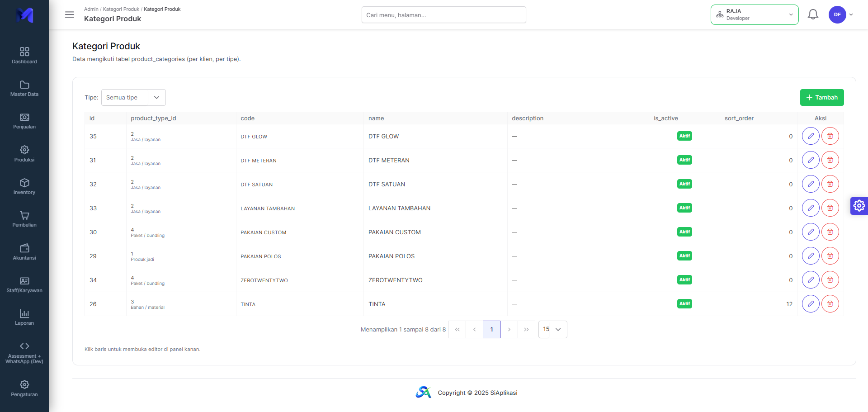The width and height of the screenshot is (868, 412).
Task: Open Laporan sidebar section
Action: [24, 317]
